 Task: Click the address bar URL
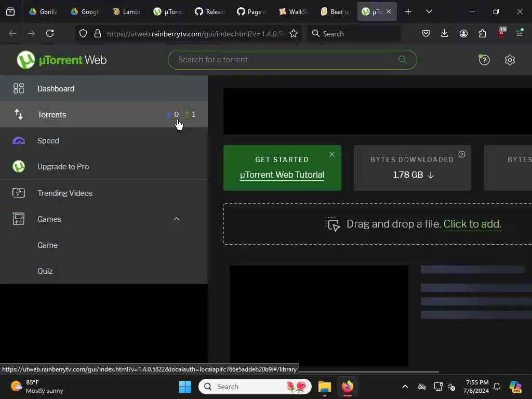click(194, 34)
